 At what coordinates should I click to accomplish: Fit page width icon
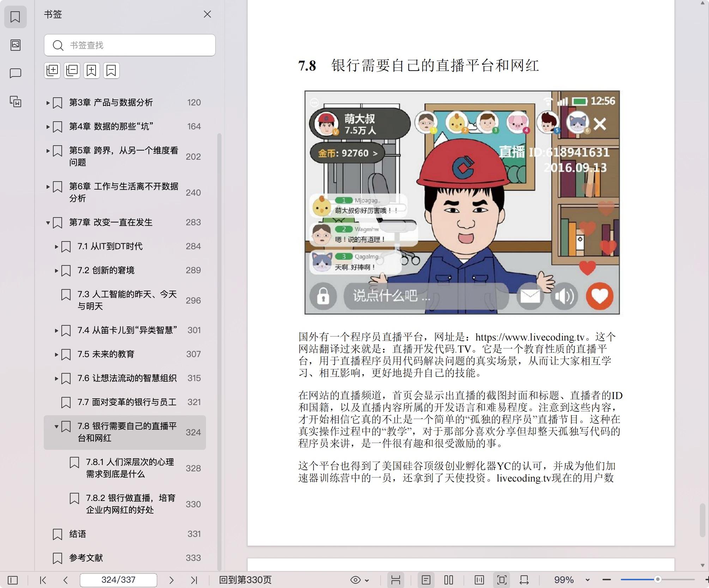click(524, 580)
